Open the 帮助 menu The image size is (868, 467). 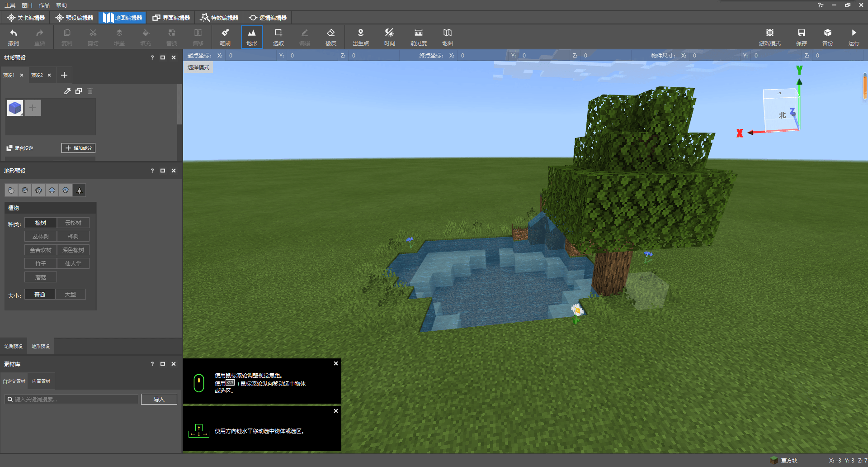(61, 5)
